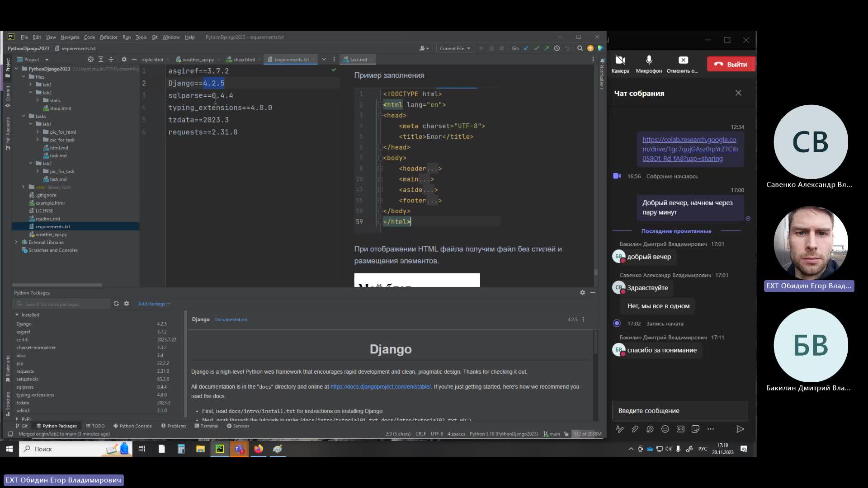Open Git history clock icon
Image resolution: width=868 pixels, height=488 pixels.
[x=557, y=48]
